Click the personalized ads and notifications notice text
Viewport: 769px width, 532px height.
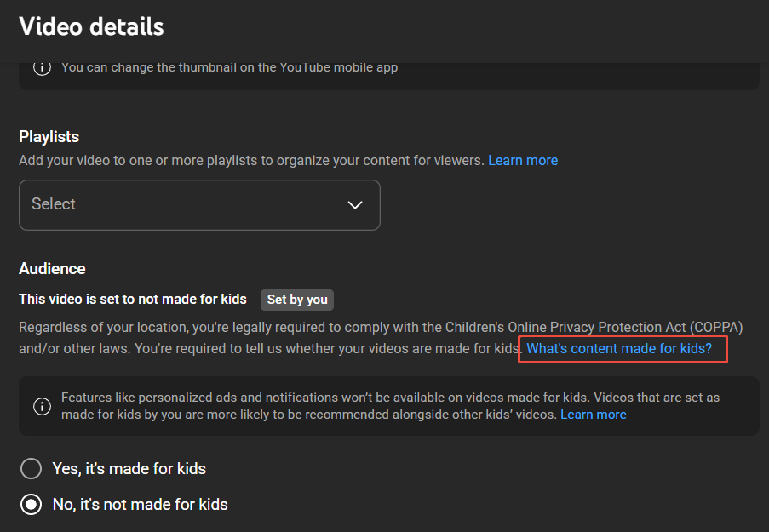(x=341, y=398)
